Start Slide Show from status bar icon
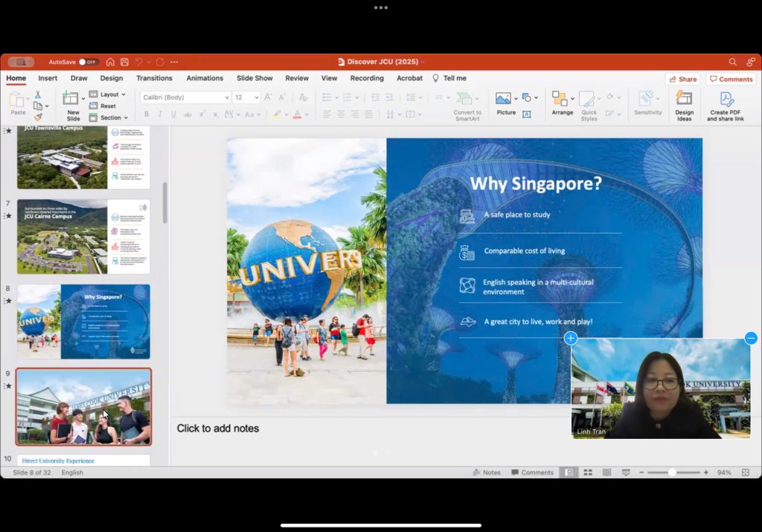 pos(626,472)
